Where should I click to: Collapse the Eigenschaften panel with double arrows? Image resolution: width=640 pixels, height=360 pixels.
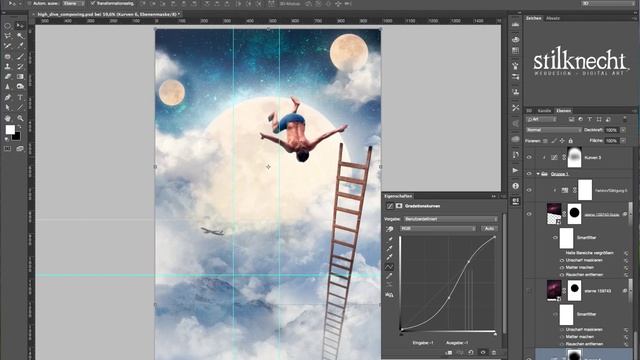[x=493, y=196]
